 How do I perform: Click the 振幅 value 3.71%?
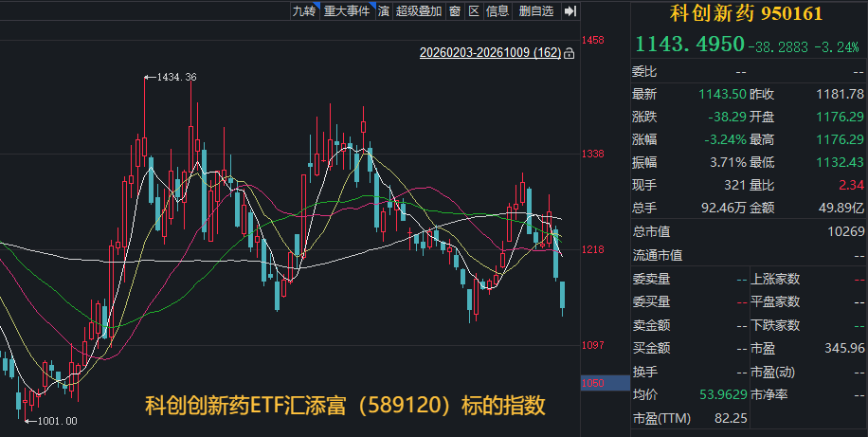pyautogui.click(x=728, y=162)
